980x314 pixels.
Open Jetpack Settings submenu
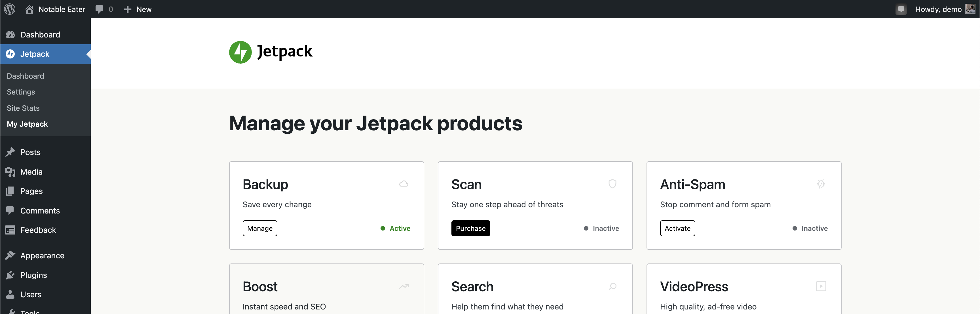(x=21, y=92)
